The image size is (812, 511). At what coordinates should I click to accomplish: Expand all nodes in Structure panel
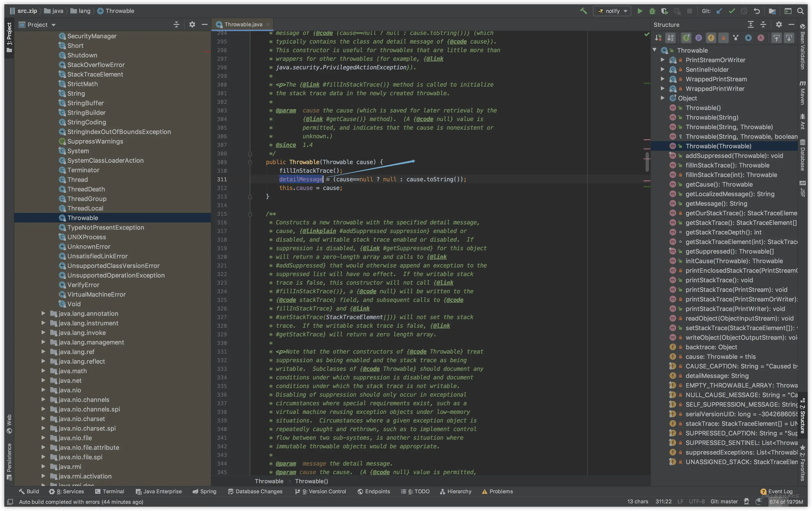coord(750,25)
